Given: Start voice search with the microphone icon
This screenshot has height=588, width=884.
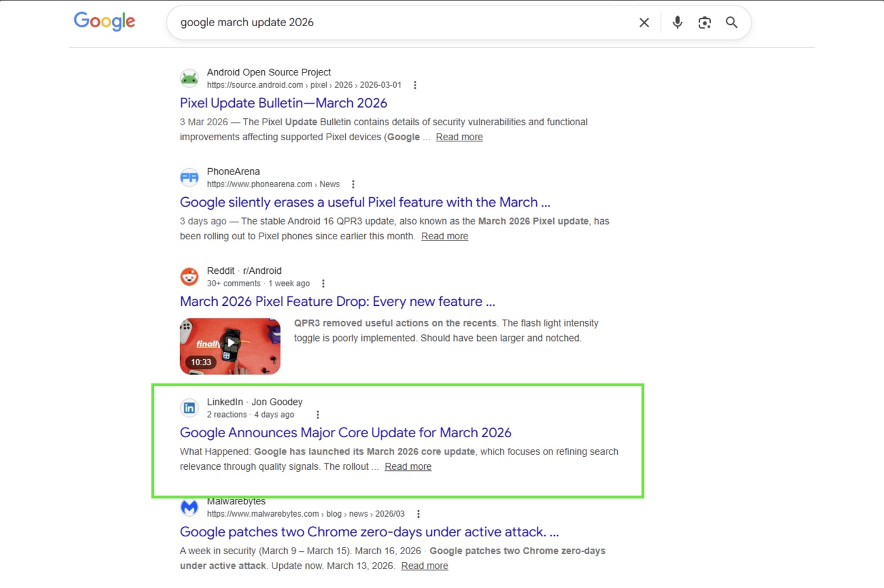Looking at the screenshot, I should pyautogui.click(x=677, y=22).
